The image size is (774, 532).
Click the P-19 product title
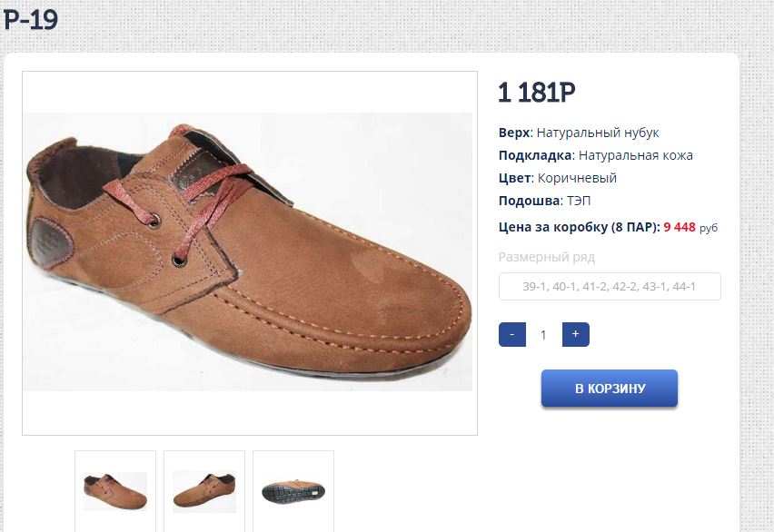(x=30, y=20)
